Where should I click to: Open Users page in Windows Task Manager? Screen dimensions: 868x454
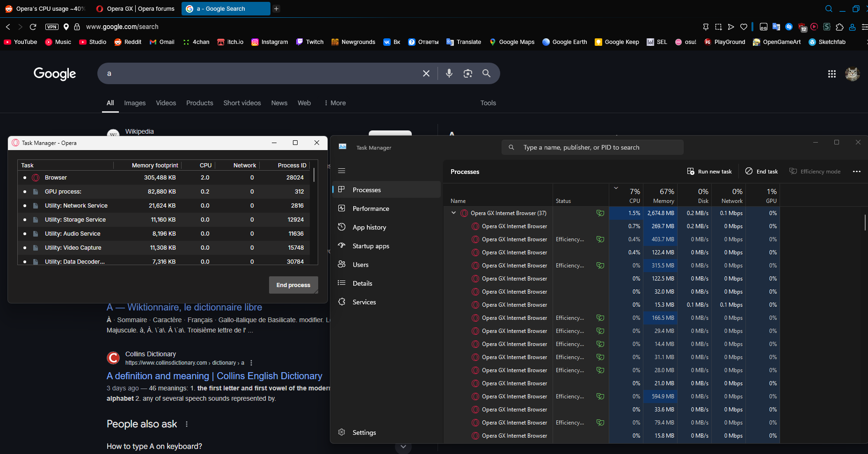(x=387, y=265)
